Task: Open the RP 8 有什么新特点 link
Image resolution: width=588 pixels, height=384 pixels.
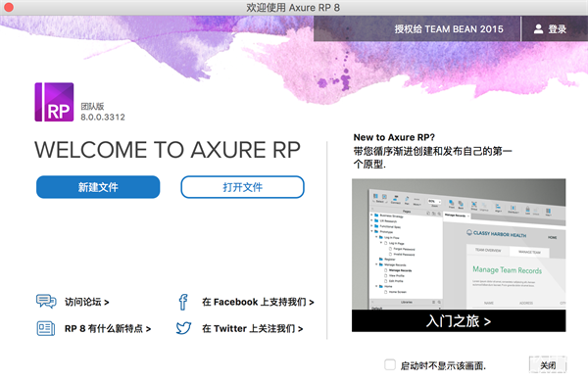Action: (108, 328)
